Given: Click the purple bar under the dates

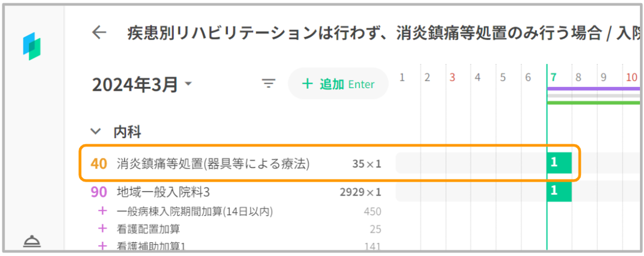Looking at the screenshot, I should [x=593, y=89].
